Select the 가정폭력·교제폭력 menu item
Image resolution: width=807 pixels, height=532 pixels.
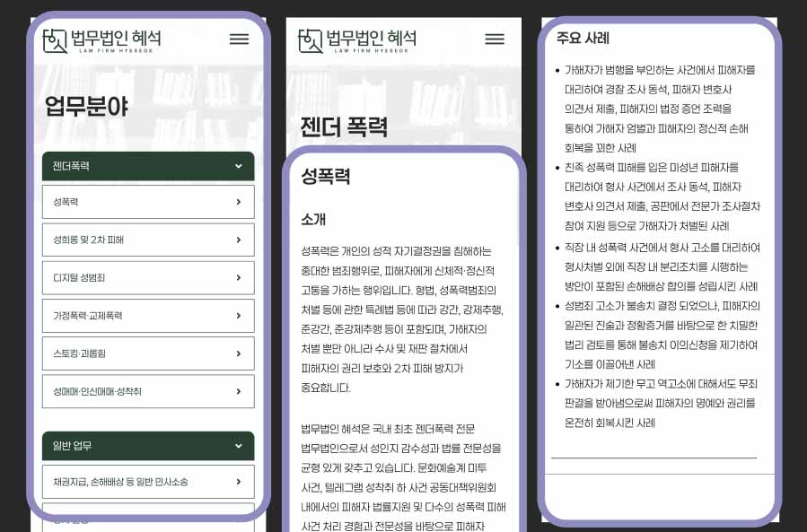click(88, 316)
